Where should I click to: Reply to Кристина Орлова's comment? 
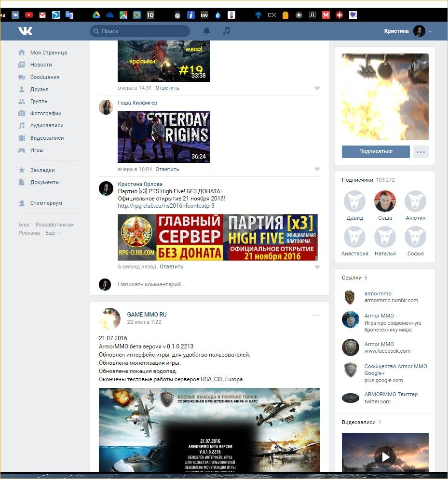[x=171, y=266]
